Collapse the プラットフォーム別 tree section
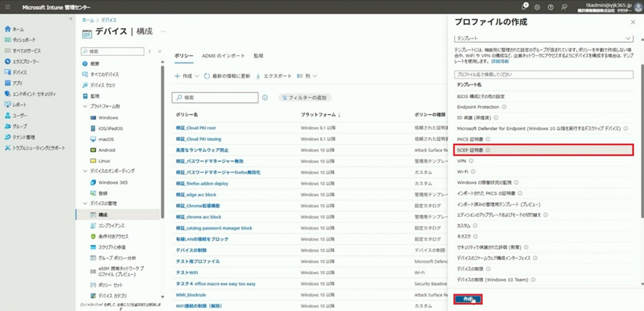The height and width of the screenshot is (311, 644). (84, 106)
